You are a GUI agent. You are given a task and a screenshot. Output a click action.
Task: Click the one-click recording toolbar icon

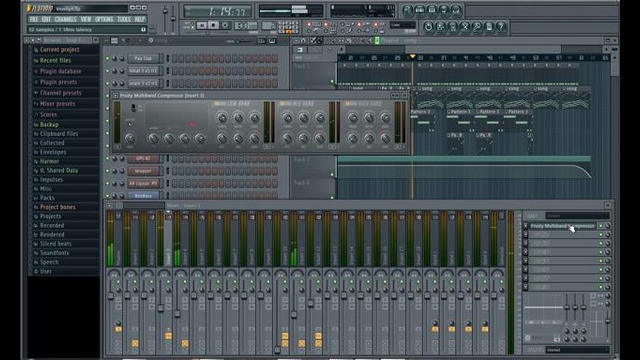(477, 27)
